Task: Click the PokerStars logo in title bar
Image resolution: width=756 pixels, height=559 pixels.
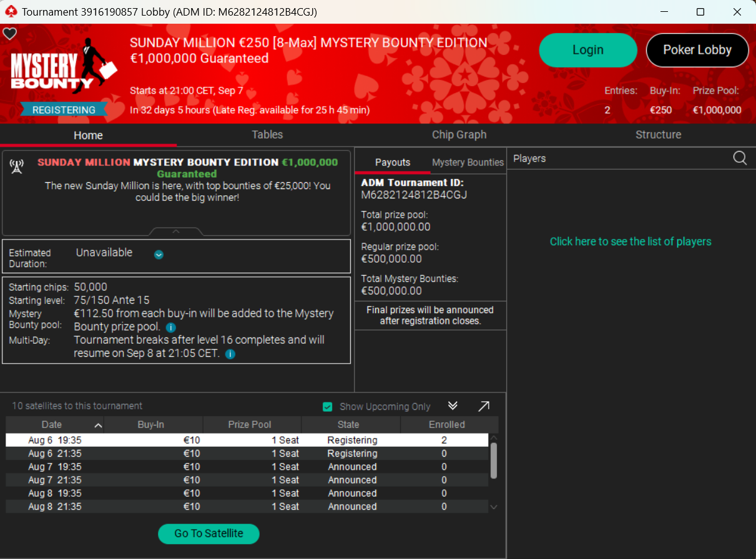Action: [11, 12]
